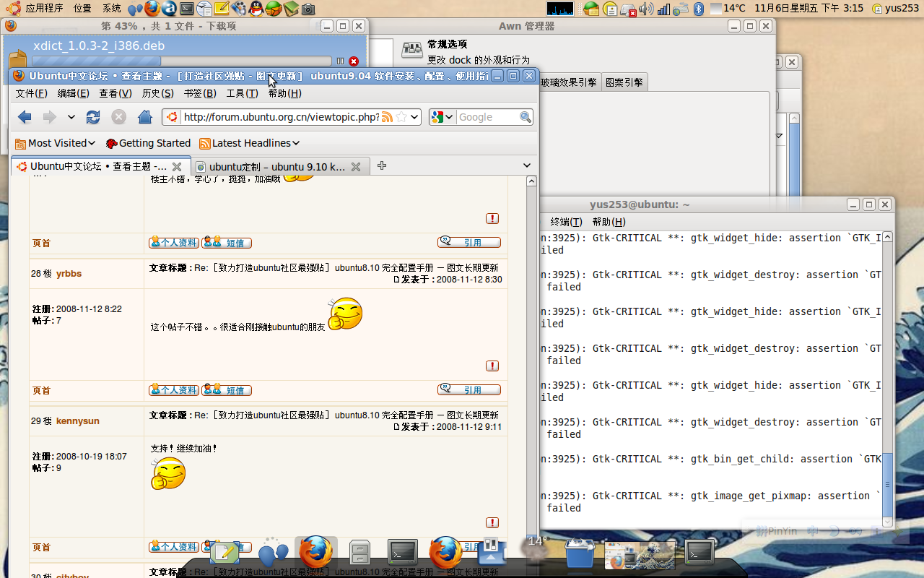The height and width of the screenshot is (578, 924).
Task: Click the xdict download progress bar
Action: click(182, 61)
